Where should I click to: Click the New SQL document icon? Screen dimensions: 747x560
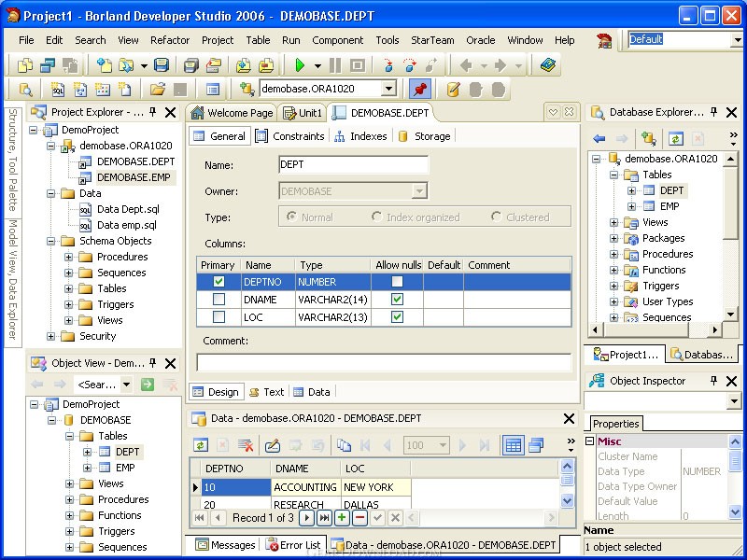58,89
